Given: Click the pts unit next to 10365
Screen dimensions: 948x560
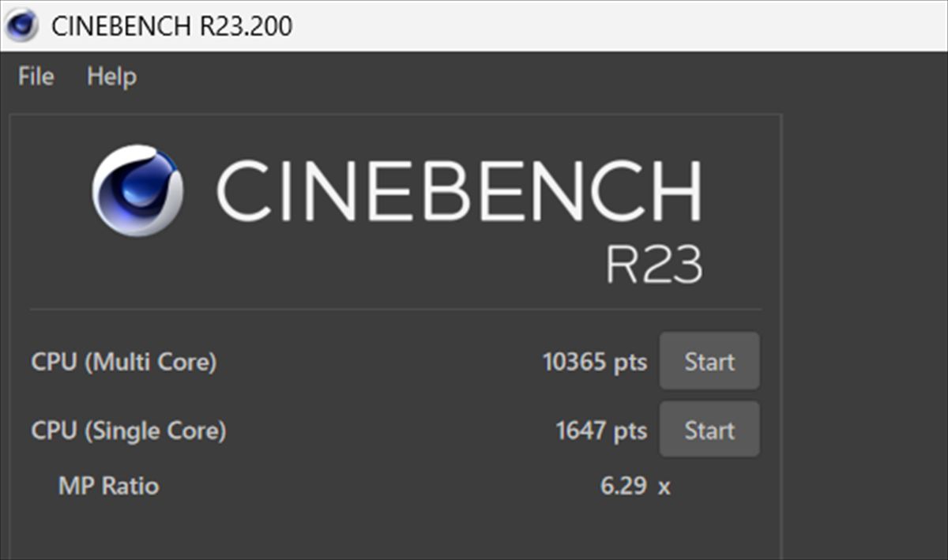Looking at the screenshot, I should (630, 363).
